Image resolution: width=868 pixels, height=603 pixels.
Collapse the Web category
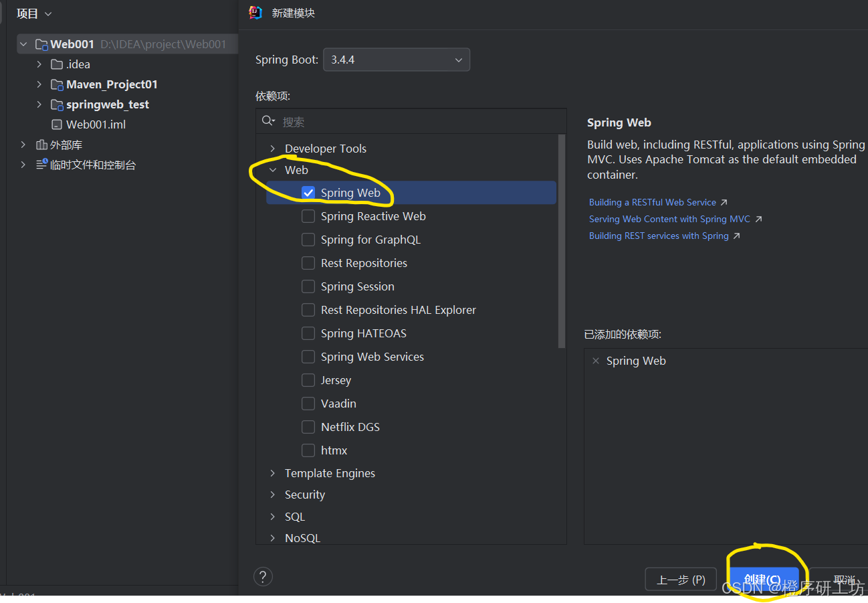tap(272, 170)
